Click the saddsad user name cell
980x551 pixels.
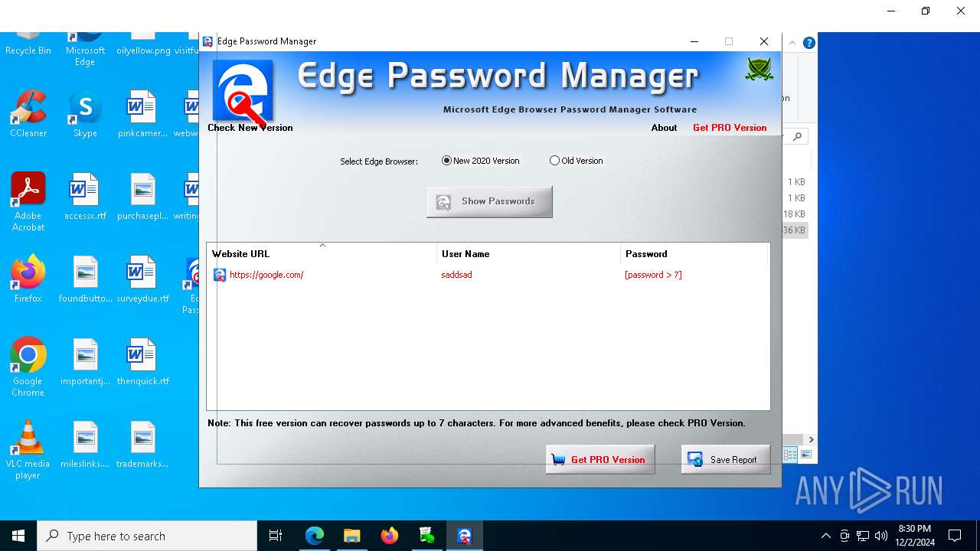pos(456,275)
